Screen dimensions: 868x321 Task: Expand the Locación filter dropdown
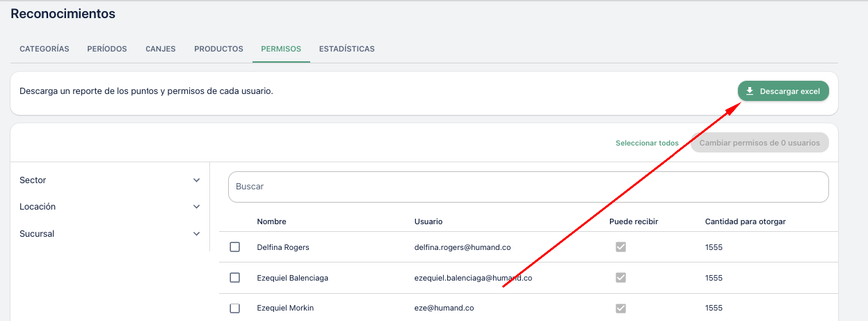coord(196,207)
